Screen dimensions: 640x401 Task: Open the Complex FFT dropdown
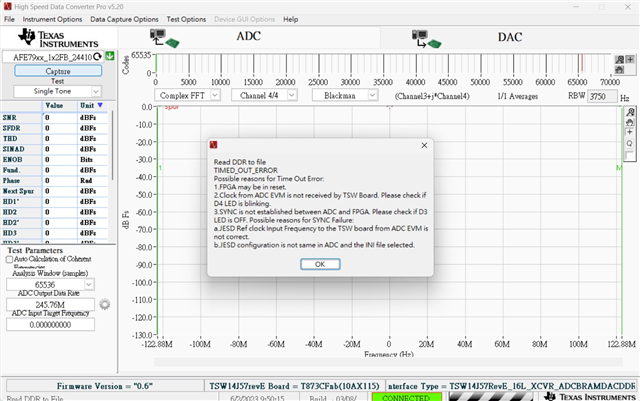click(187, 95)
